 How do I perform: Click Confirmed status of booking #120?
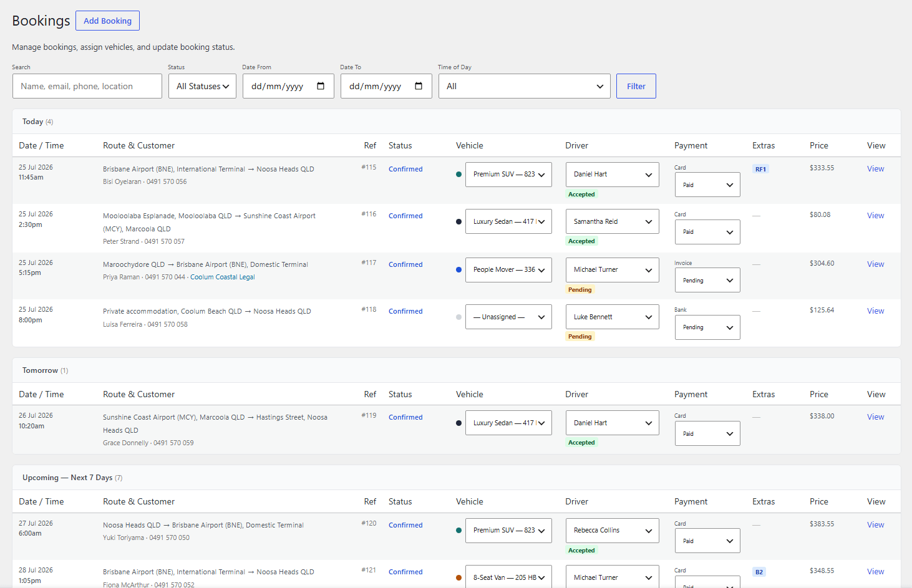(405, 525)
